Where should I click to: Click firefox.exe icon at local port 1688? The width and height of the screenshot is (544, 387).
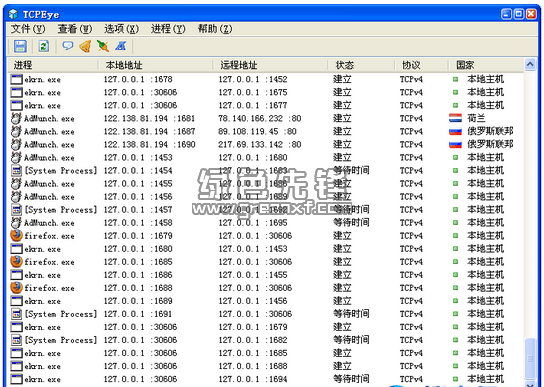pyautogui.click(x=16, y=288)
